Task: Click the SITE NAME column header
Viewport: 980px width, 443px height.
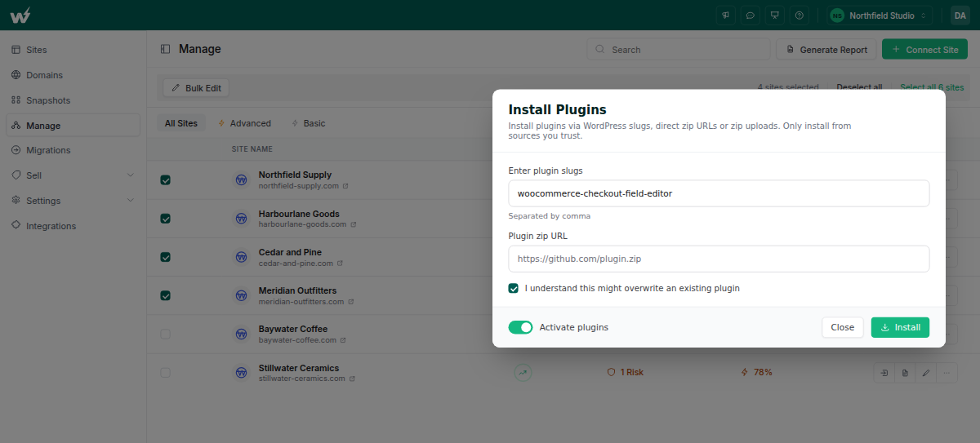Action: pos(252,149)
